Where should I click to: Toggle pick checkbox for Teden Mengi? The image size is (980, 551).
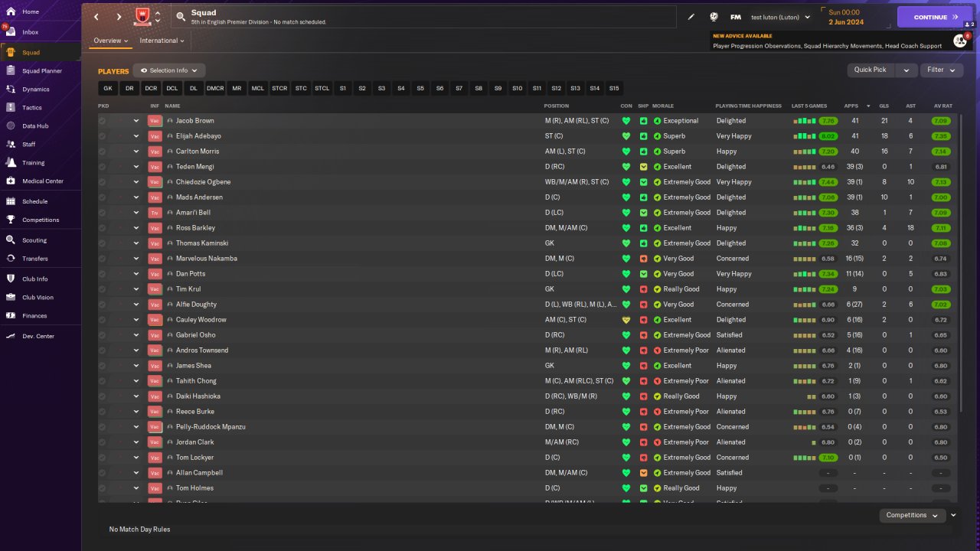pyautogui.click(x=103, y=167)
